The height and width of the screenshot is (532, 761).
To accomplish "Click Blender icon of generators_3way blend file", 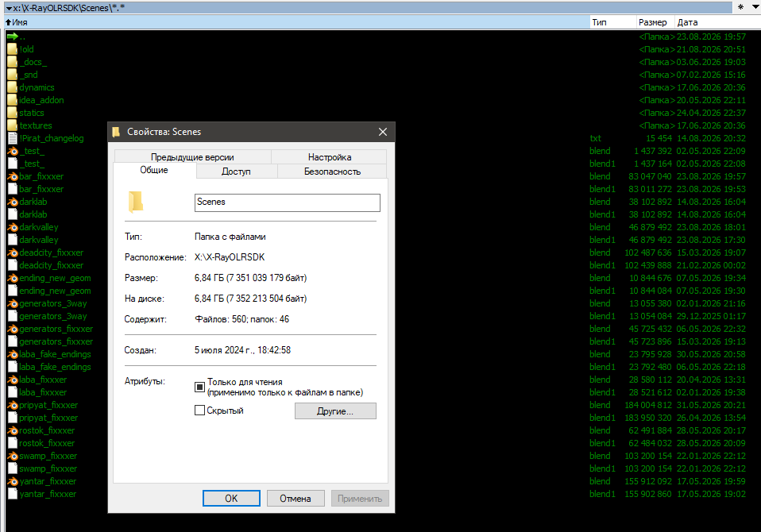I will pos(13,303).
